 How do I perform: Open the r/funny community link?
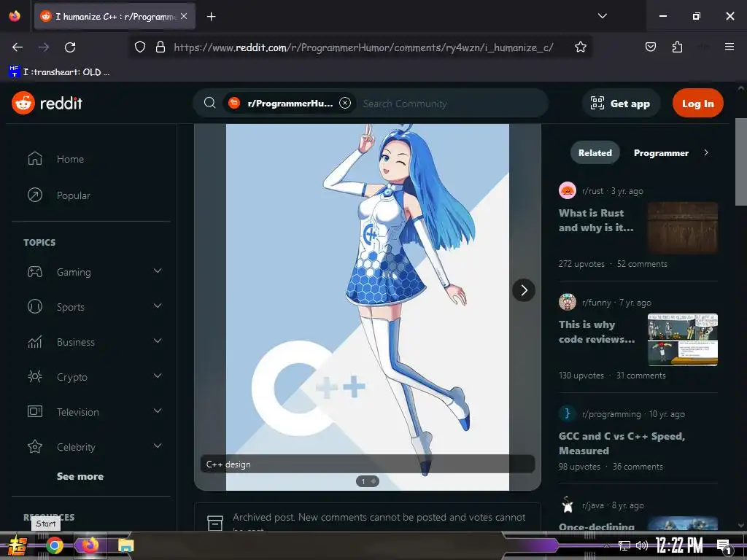[596, 303]
